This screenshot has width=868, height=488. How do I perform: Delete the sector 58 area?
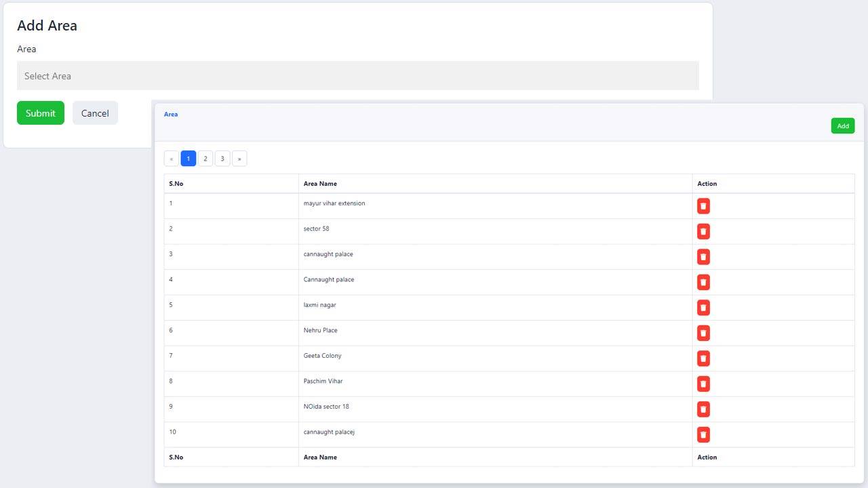(x=703, y=232)
